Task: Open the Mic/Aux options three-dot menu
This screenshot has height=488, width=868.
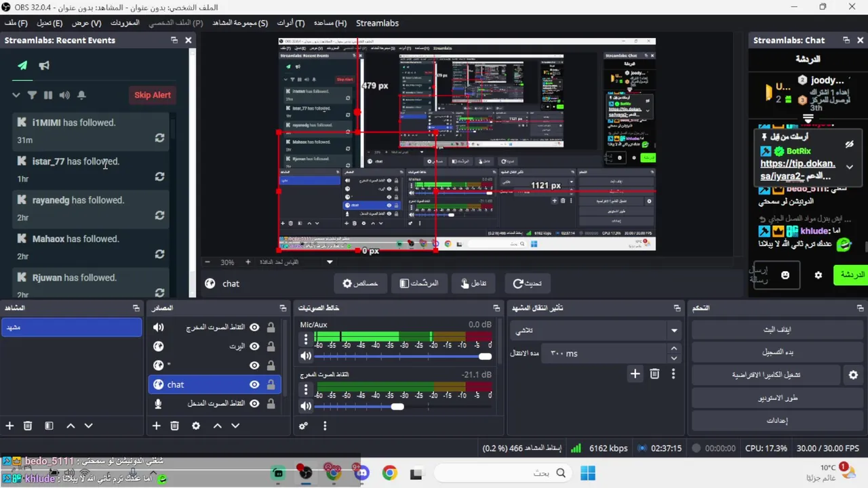Action: [306, 340]
